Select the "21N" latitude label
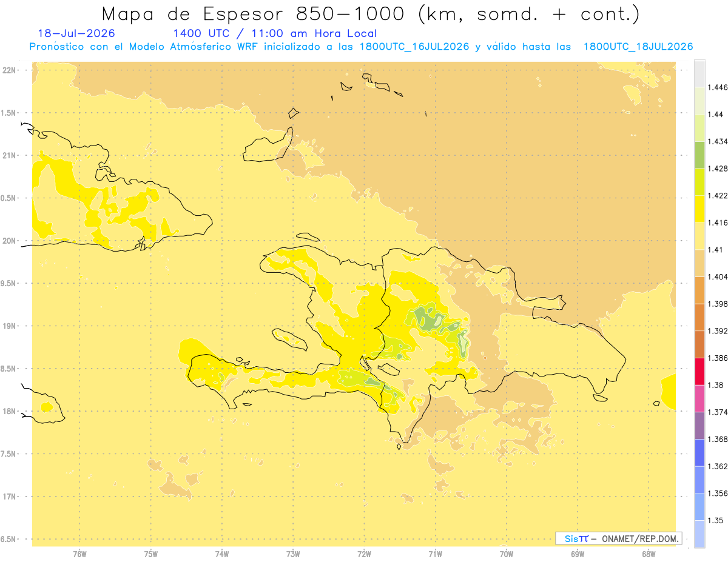This screenshot has width=728, height=562. [10, 156]
